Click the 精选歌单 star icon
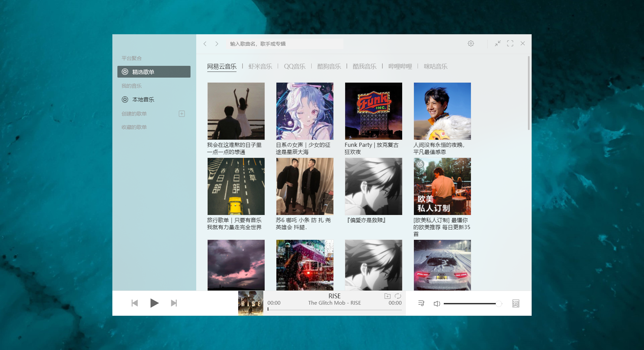 coord(125,72)
